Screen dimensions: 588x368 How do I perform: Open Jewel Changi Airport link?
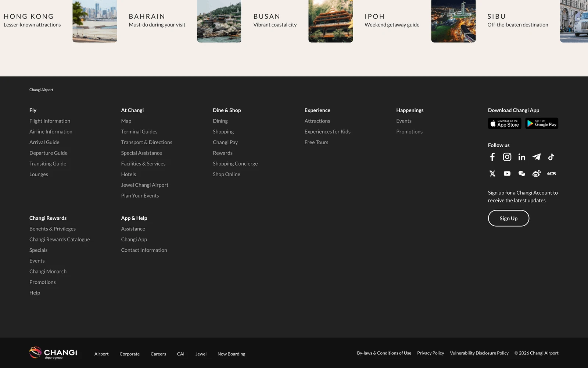coord(145,185)
